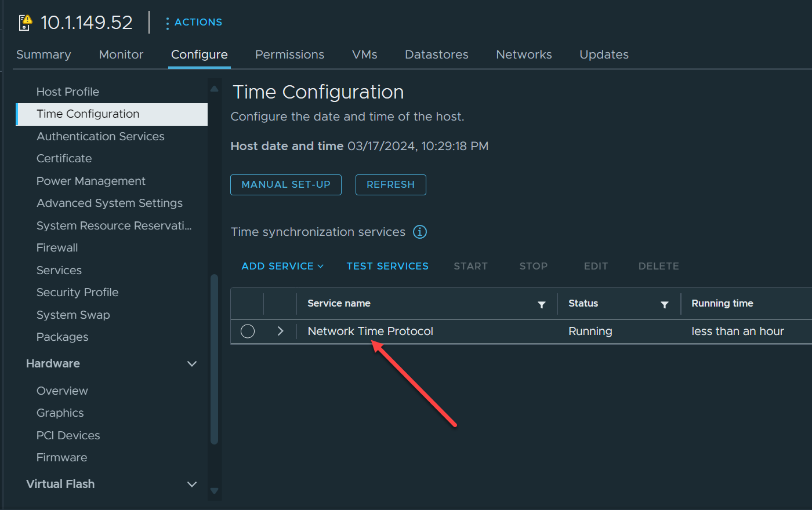Click the Start service button

pos(470,266)
